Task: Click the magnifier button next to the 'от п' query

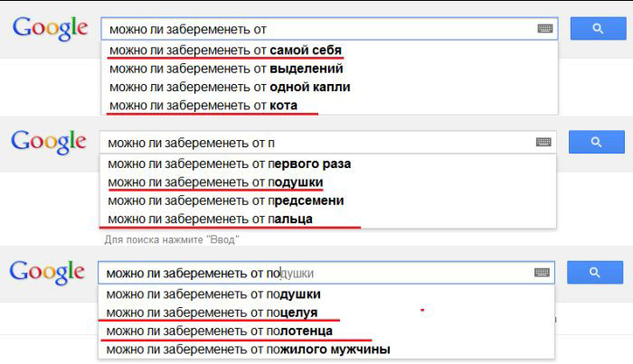Action: coord(597,142)
